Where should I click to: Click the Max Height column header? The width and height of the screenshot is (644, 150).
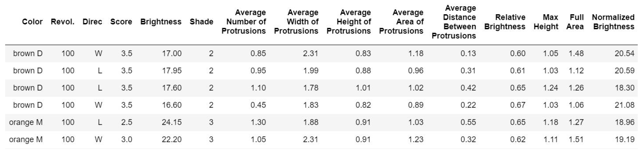tap(546, 22)
